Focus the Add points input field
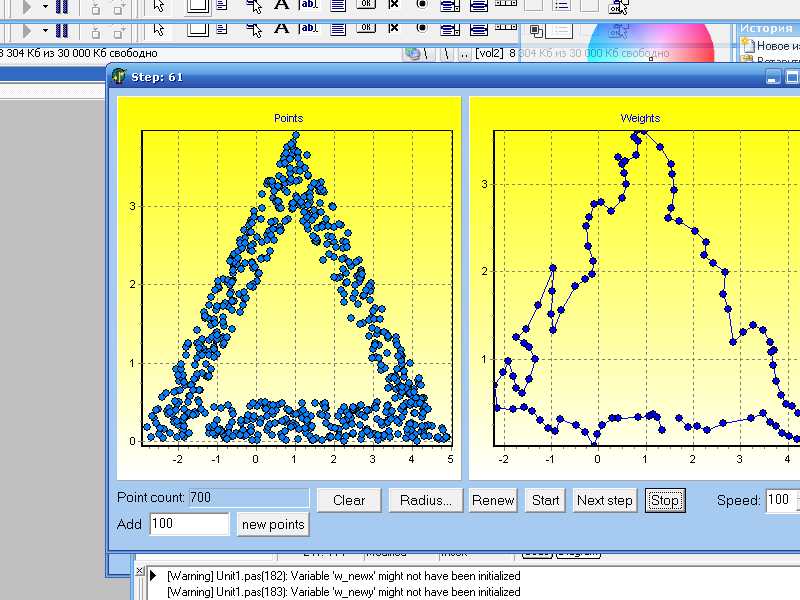The width and height of the screenshot is (800, 600). tap(189, 524)
